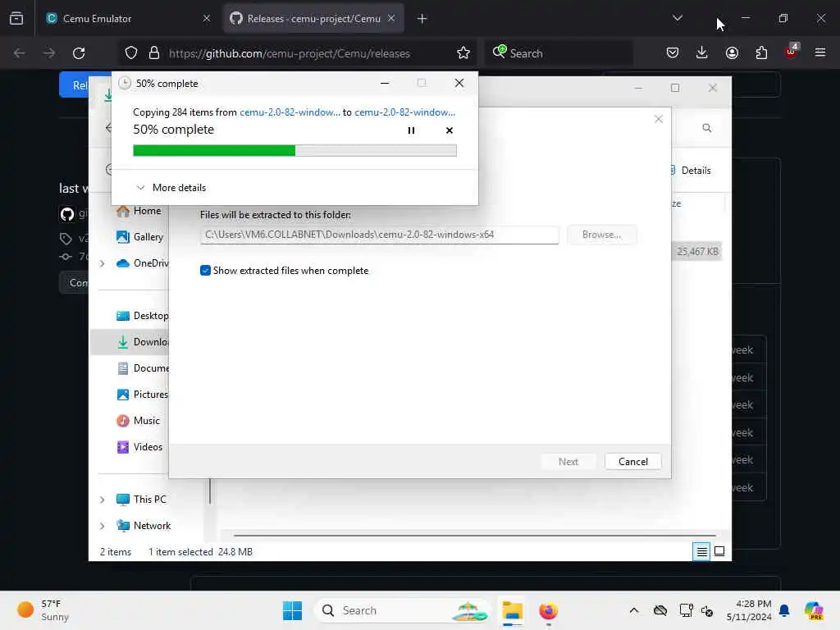Open Pictures folder in sidebar
The height and width of the screenshot is (630, 840).
[143, 395]
